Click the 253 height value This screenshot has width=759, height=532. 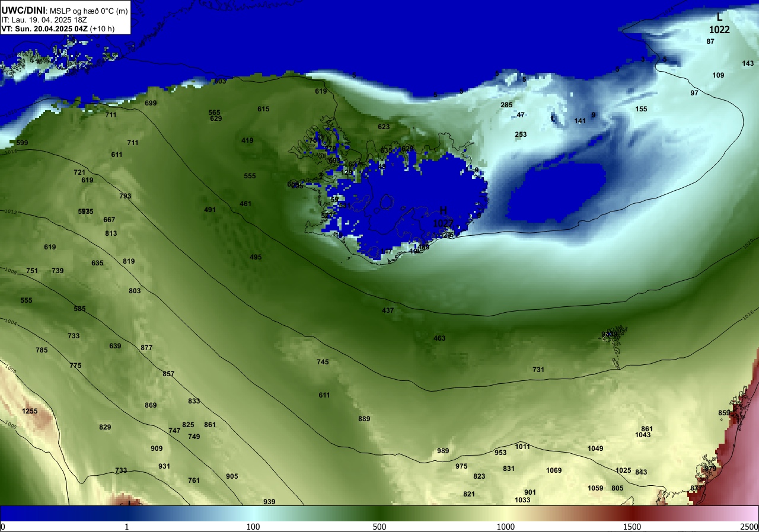[x=521, y=134]
